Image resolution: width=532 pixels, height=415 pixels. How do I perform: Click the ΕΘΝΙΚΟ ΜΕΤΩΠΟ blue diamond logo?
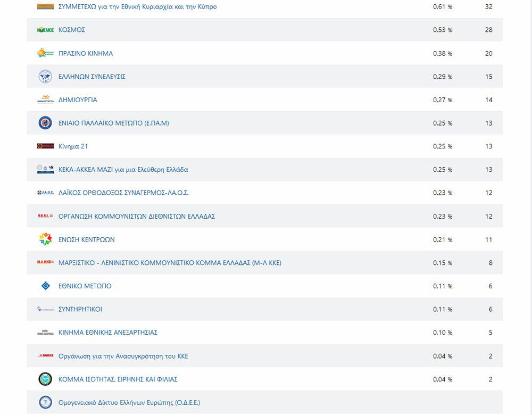45,286
